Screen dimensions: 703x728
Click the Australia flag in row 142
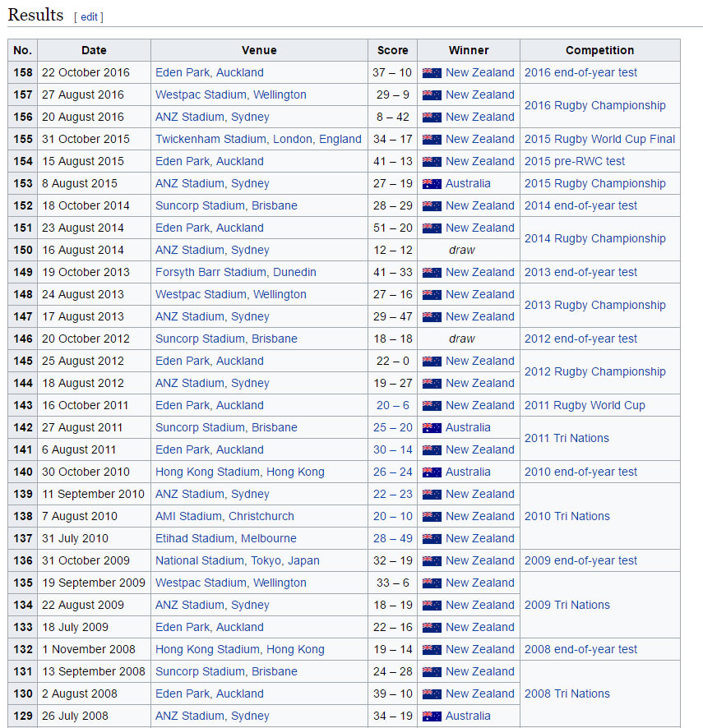coord(432,427)
